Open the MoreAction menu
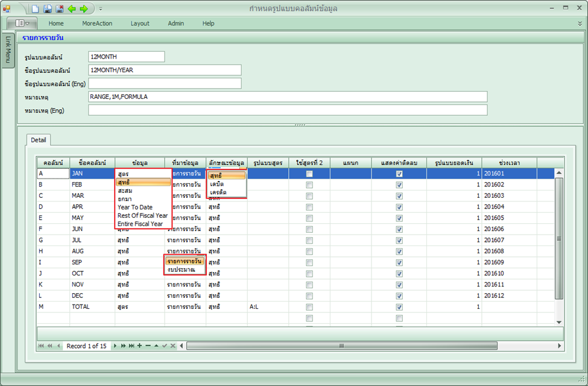 coord(96,24)
